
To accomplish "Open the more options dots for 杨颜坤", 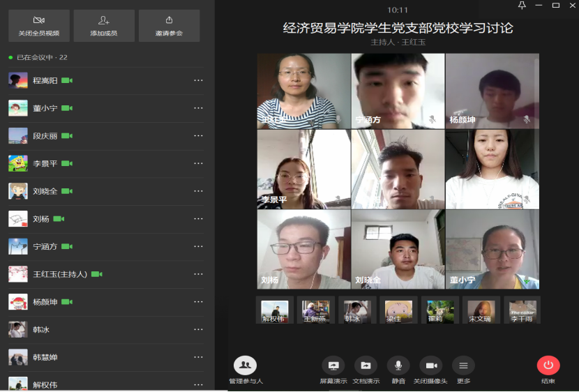I will point(198,301).
